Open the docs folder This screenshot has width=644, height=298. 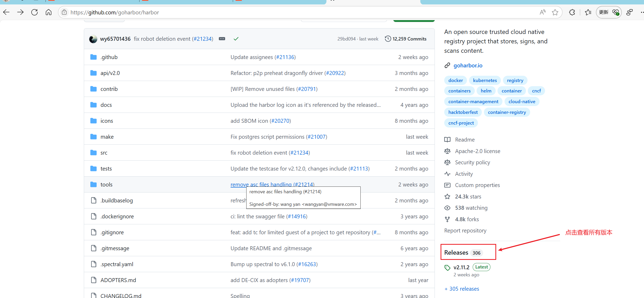coord(106,105)
